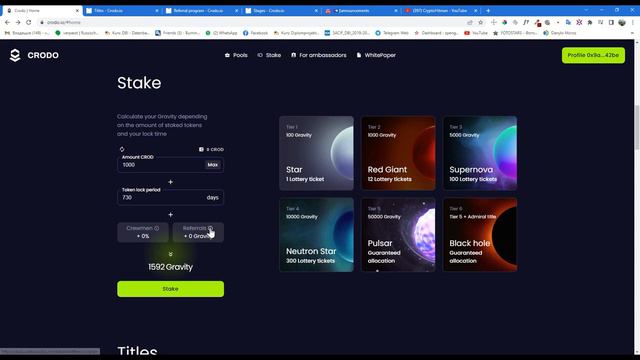Bookmark this page with star icon
Viewport: 640px width, 360px height.
pos(480,22)
